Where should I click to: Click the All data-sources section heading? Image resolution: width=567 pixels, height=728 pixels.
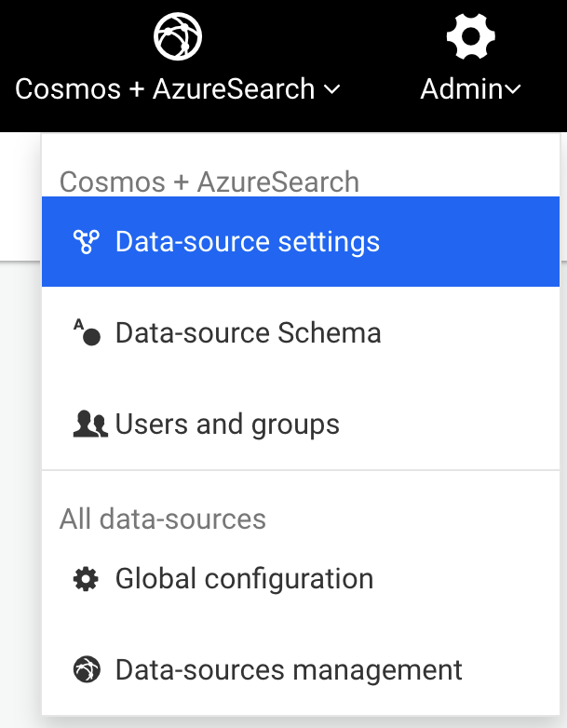(x=163, y=519)
